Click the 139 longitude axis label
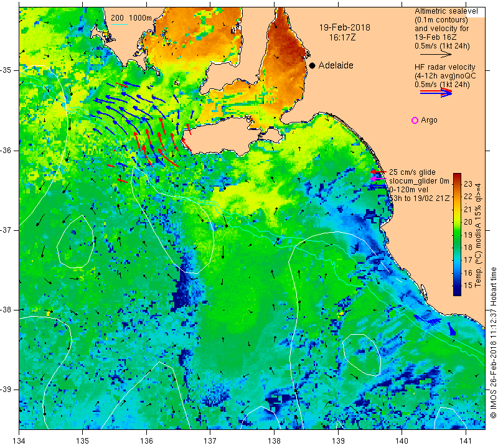Screen dimensions: 498x448 point(338,441)
